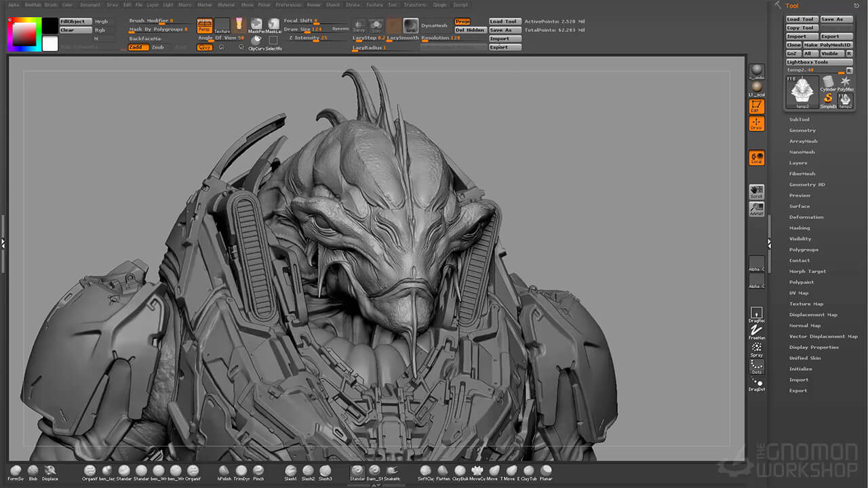The height and width of the screenshot is (488, 868).
Task: Choose the FreeHand stroke type
Action: 756,332
